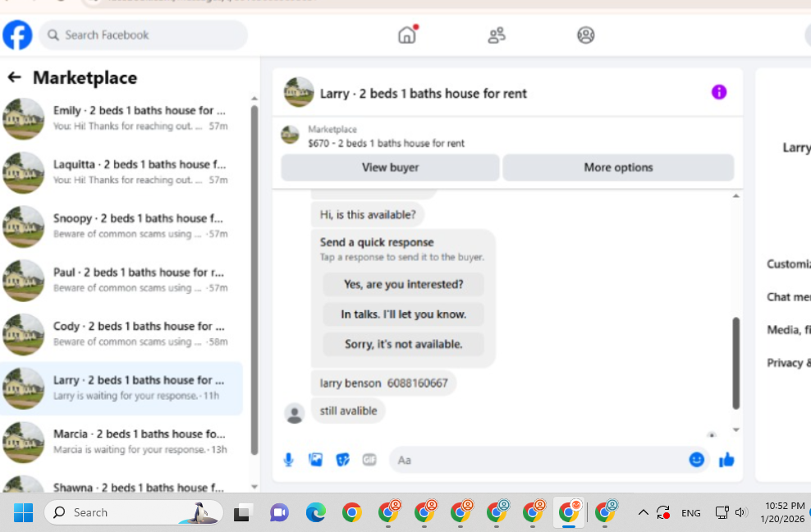Click the volume speaker tray icon
The image size is (811, 532).
pos(740,512)
